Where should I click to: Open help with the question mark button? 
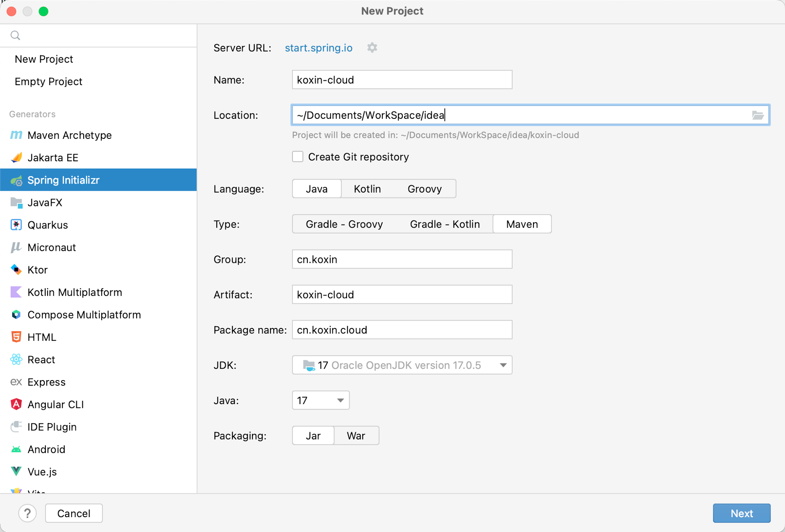[x=27, y=513]
